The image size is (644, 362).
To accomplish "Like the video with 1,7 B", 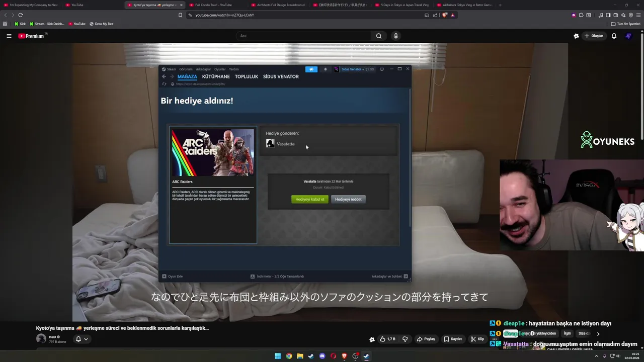I will (x=388, y=339).
